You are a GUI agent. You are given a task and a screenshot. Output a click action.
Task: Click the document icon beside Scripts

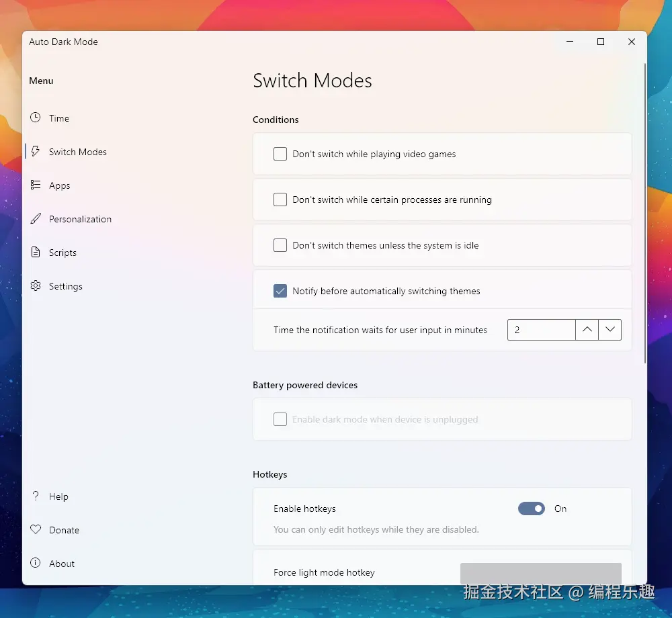pos(36,252)
